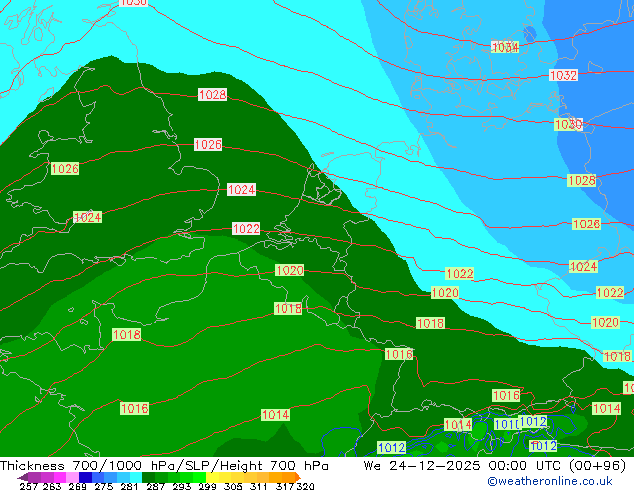Pick the yellow legend swatch above 299

pyautogui.click(x=212, y=477)
